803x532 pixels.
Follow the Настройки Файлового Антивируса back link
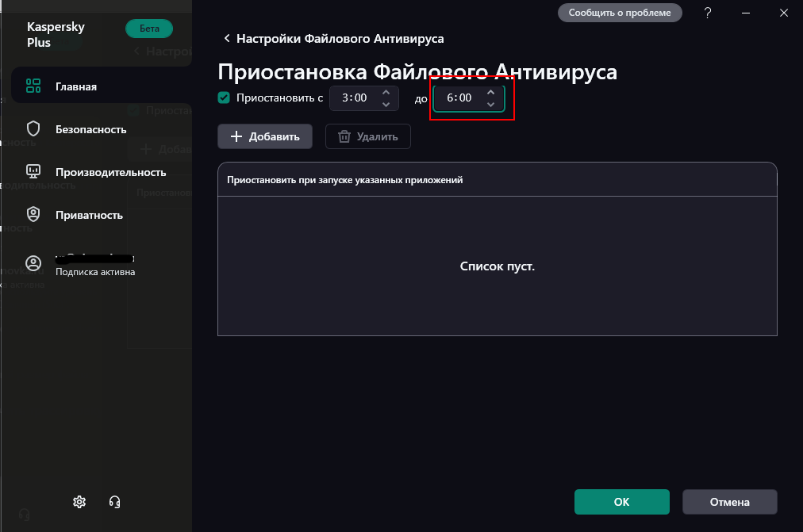tap(340, 39)
